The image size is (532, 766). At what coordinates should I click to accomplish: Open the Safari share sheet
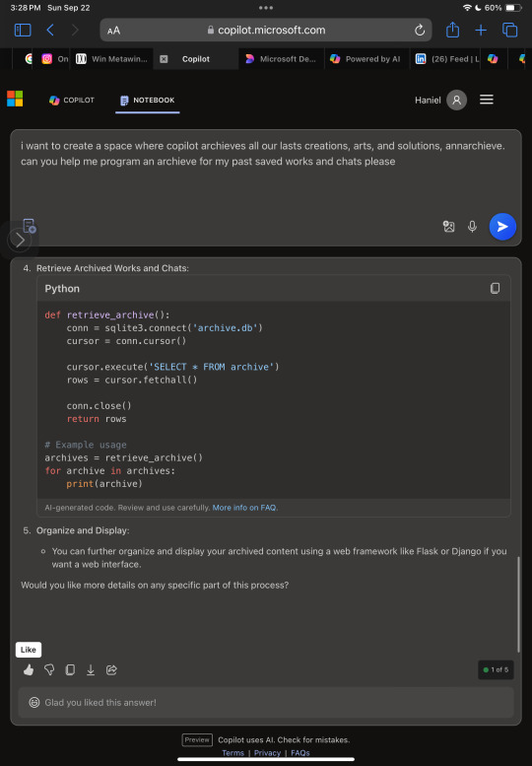(x=452, y=30)
